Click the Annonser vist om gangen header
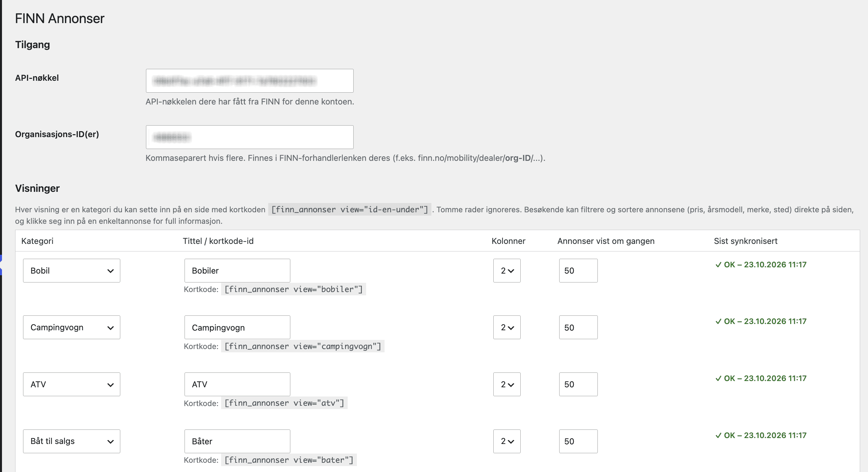Viewport: 868px width, 472px height. coord(606,241)
